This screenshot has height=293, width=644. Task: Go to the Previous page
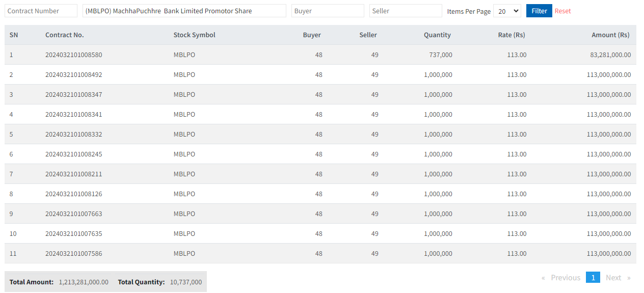coord(561,278)
